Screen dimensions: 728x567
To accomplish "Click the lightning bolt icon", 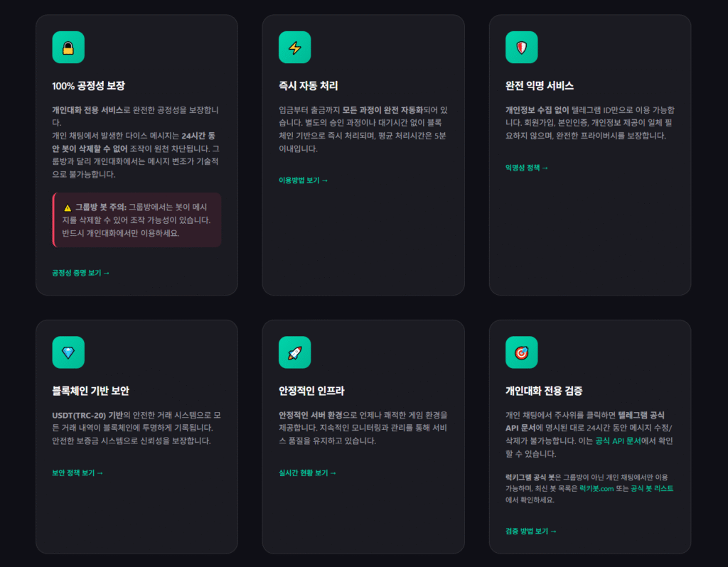I will pos(294,48).
